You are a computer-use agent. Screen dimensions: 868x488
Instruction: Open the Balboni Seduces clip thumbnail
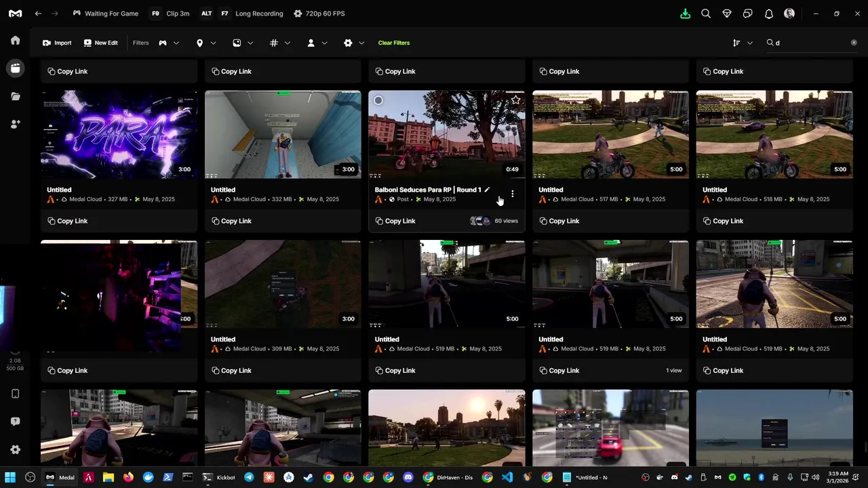[447, 134]
